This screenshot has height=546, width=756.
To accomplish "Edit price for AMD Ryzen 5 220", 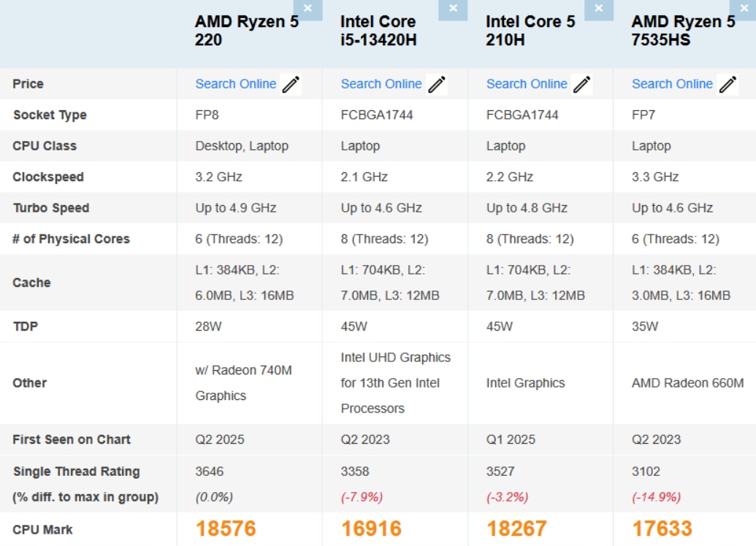I will (x=291, y=85).
